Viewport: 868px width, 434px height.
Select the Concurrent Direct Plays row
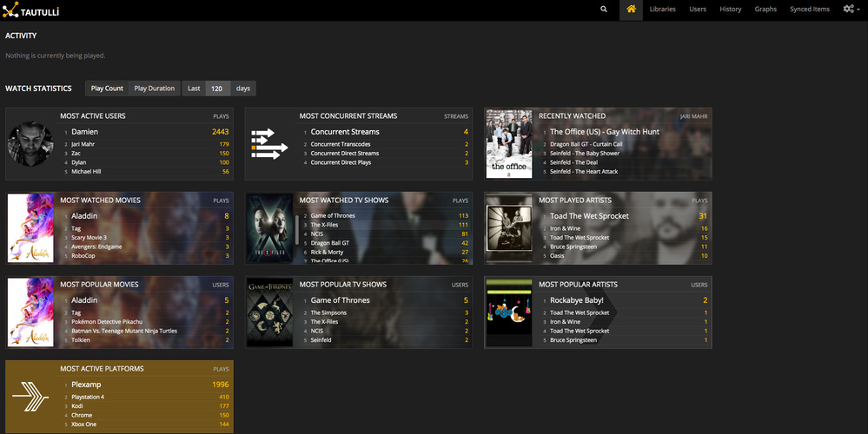click(x=387, y=162)
